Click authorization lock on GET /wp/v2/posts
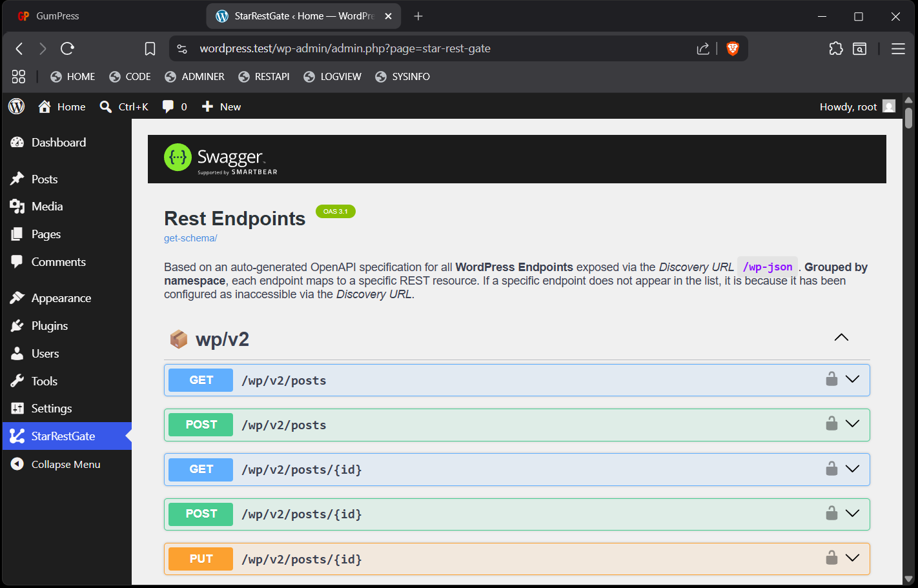The height and width of the screenshot is (588, 918). 831,379
